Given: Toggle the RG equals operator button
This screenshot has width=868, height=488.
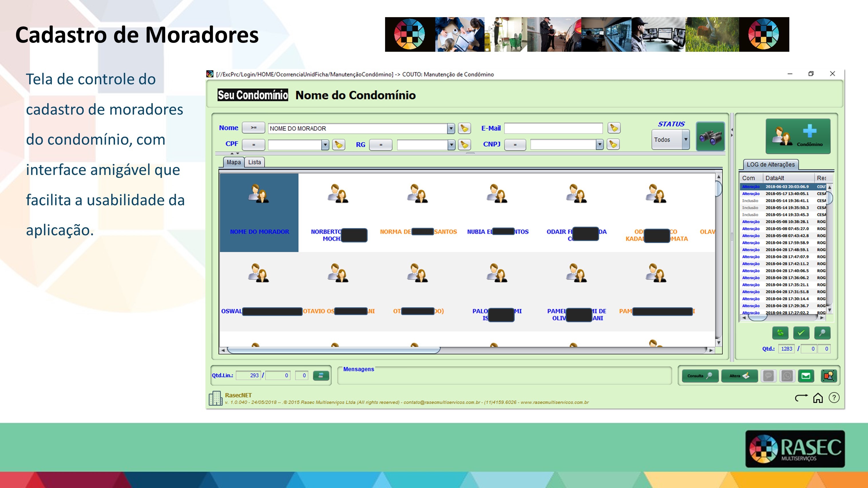Looking at the screenshot, I should 381,145.
